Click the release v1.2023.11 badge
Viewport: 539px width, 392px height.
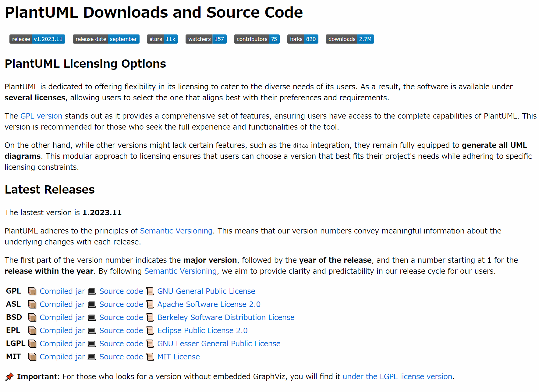click(x=37, y=39)
